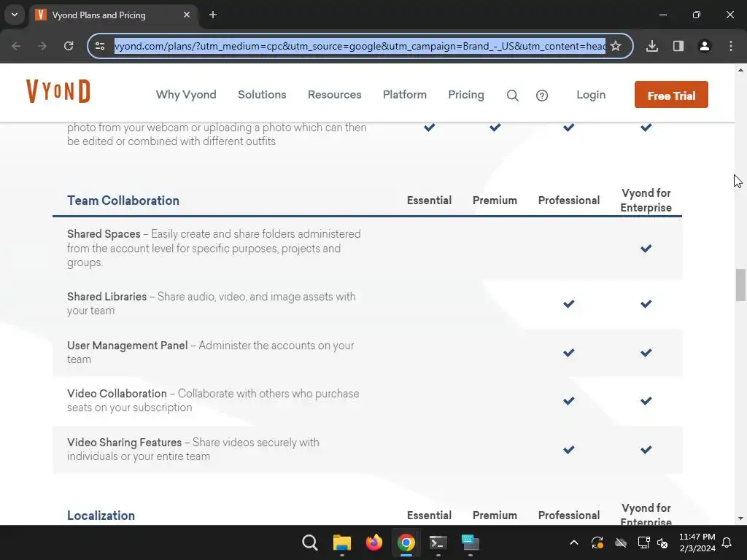Click the Shared Libraries feature name
The width and height of the screenshot is (747, 560).
(107, 296)
